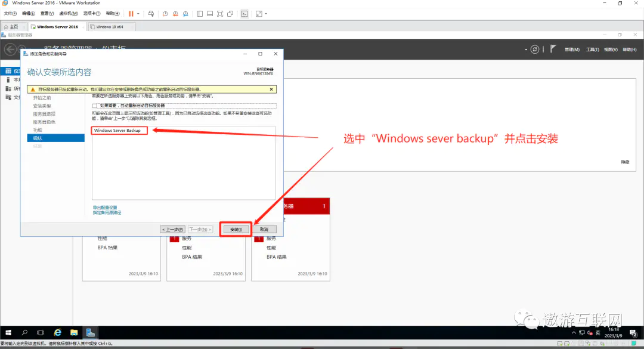644x349 pixels.
Task: Show hidden tray icons chevron
Action: 574,332
